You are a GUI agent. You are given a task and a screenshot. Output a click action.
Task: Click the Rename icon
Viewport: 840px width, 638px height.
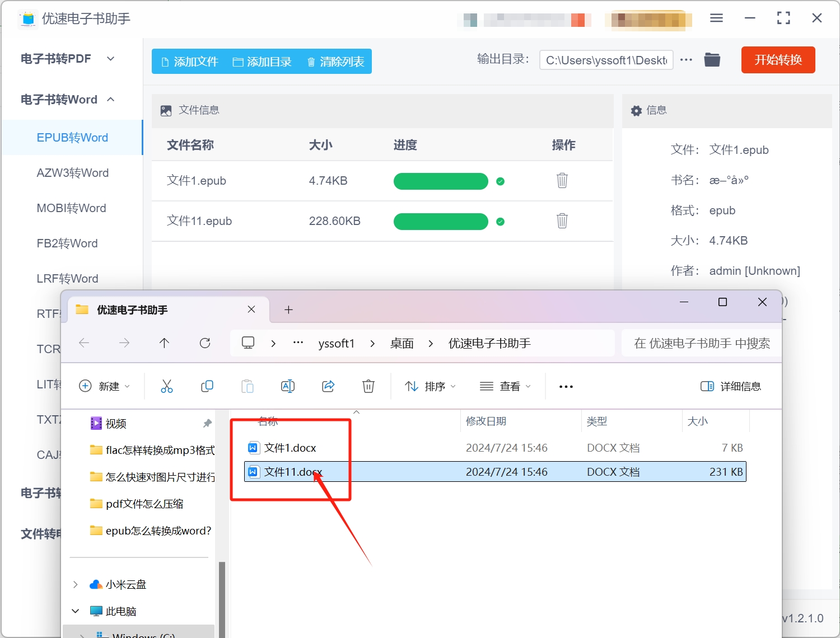(x=288, y=386)
